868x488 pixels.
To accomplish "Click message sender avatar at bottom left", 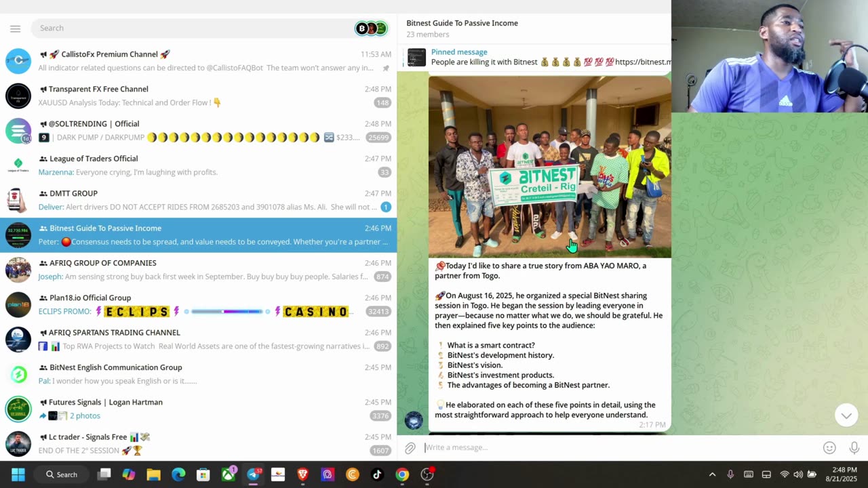I will [414, 421].
